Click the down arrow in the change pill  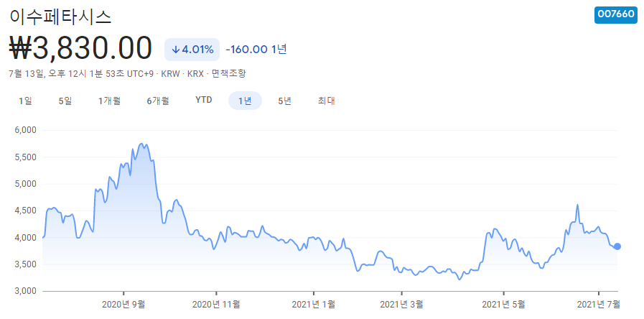[175, 50]
